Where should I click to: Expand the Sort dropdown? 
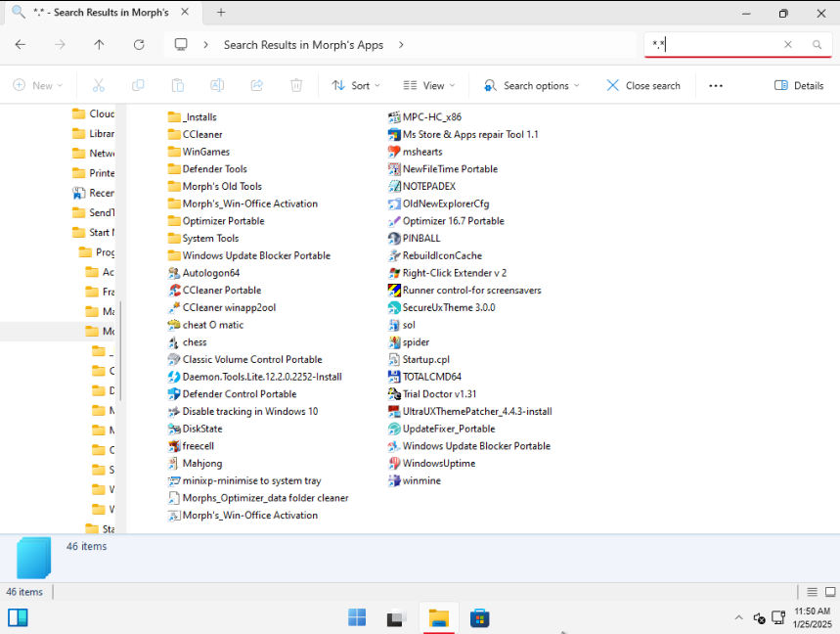point(356,86)
